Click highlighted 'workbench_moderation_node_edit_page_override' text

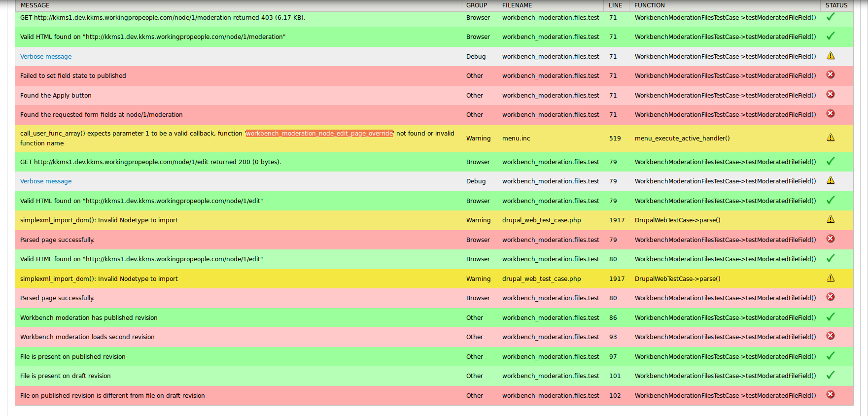point(319,134)
